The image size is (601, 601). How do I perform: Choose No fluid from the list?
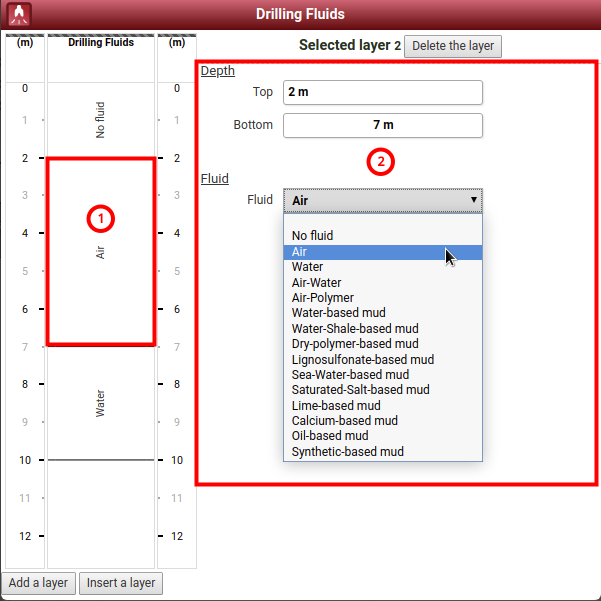313,236
